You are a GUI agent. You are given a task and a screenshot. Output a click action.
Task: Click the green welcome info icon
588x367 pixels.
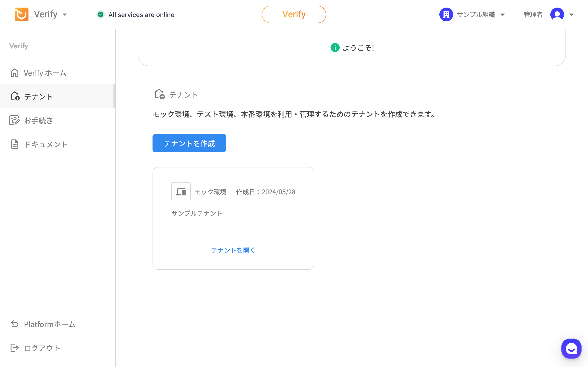coord(335,47)
